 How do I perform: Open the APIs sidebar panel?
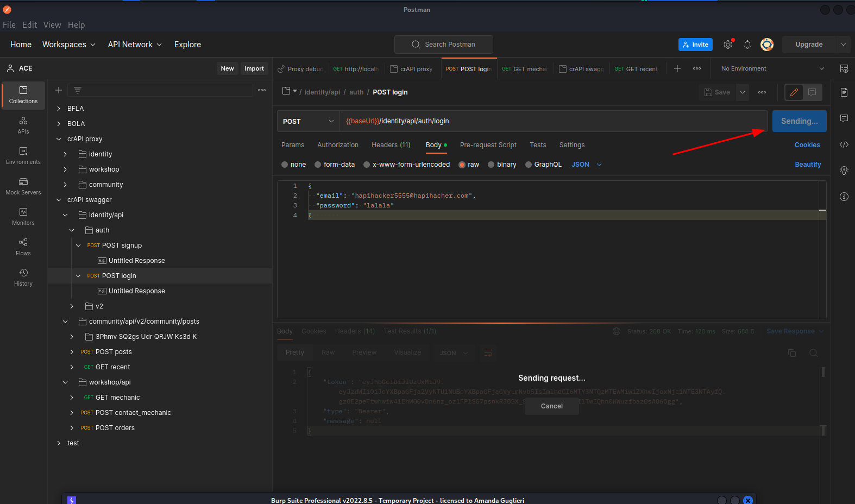(x=23, y=125)
